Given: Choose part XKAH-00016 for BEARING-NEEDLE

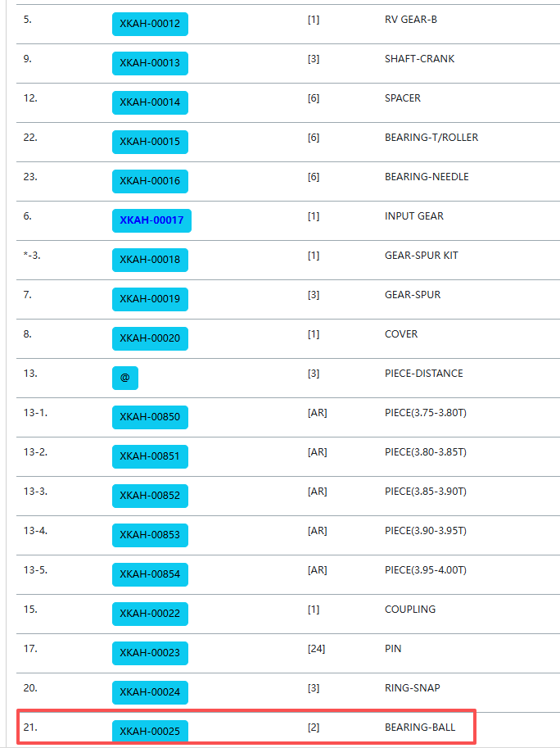Looking at the screenshot, I should [x=150, y=181].
